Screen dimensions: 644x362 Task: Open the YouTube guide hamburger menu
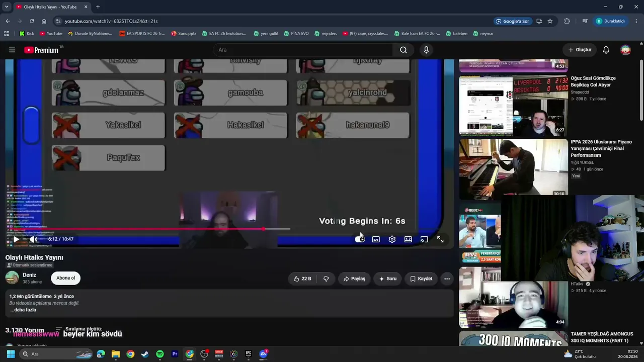point(12,50)
